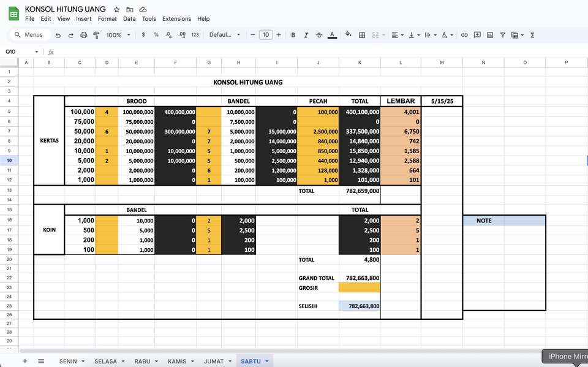
Task: Insert a chart
Action: coord(491,35)
